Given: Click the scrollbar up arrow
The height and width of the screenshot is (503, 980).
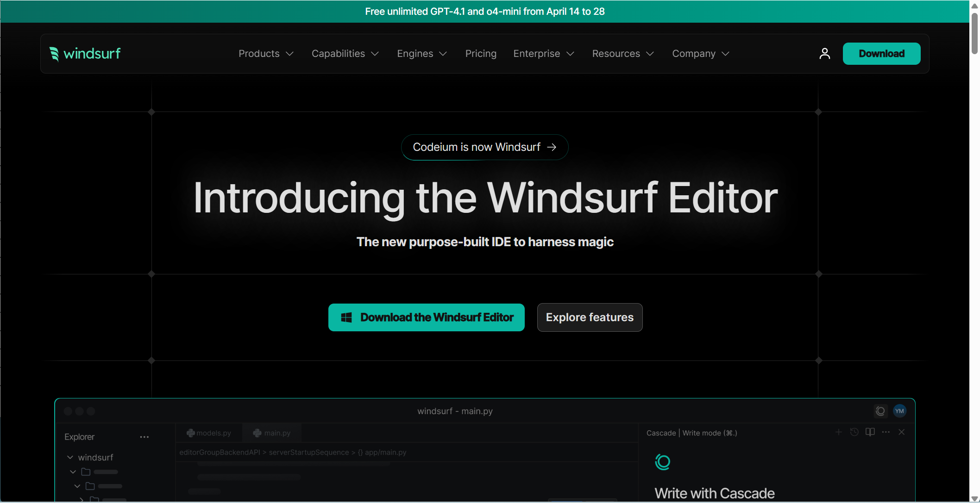Looking at the screenshot, I should point(974,6).
